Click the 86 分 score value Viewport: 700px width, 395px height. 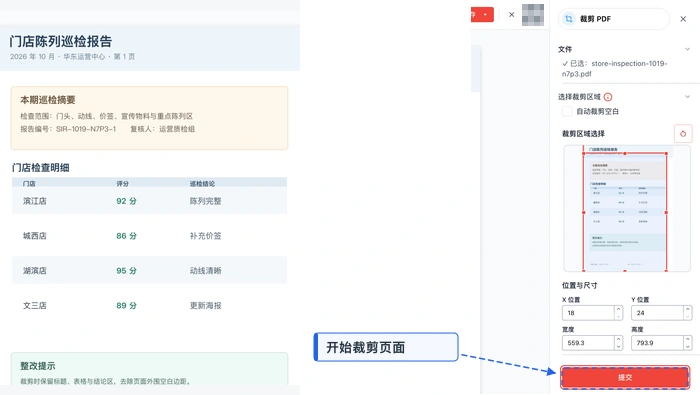(126, 236)
